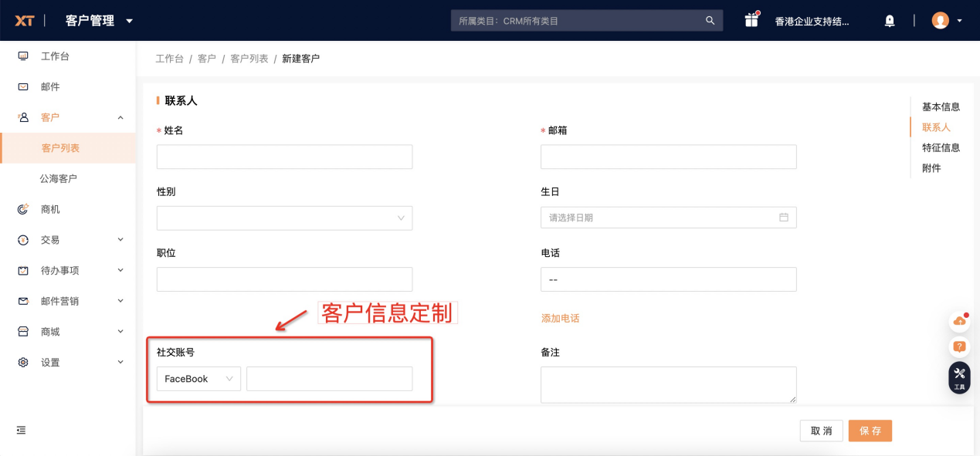Viewport: 980px width, 456px height.
Task: Click the cloud upload floating icon
Action: coord(959,321)
